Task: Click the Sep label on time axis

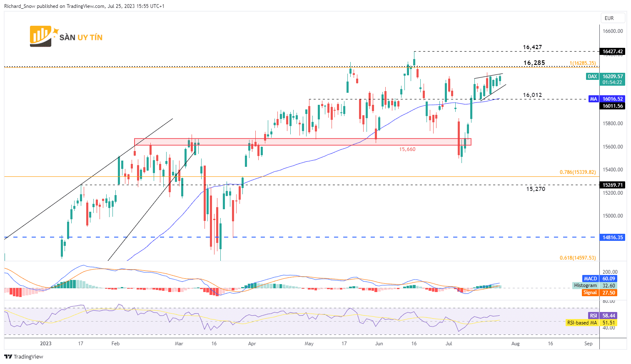Action: tap(589, 344)
